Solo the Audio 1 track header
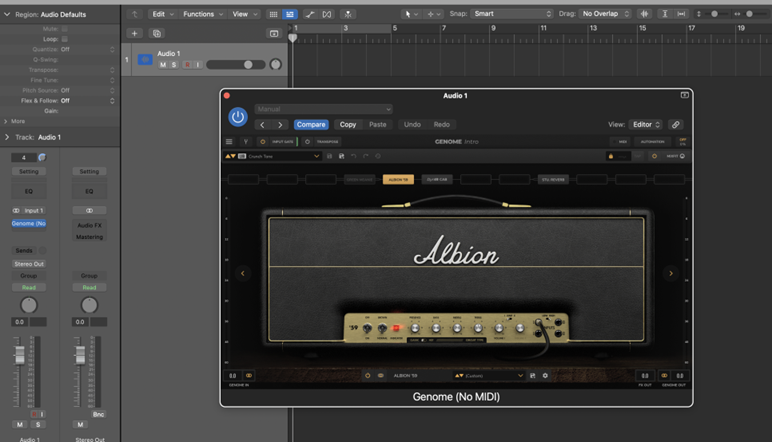The image size is (772, 442). (174, 64)
